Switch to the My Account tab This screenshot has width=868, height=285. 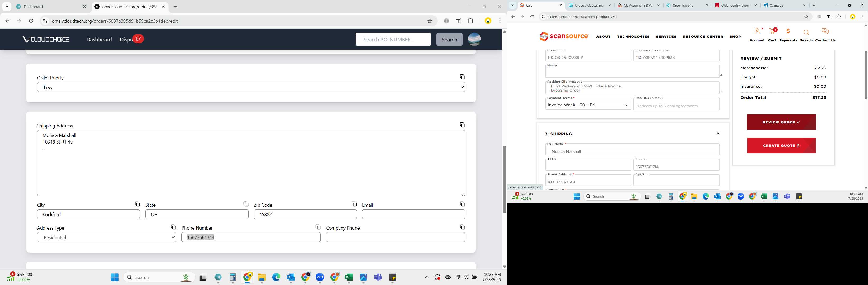[x=638, y=5]
